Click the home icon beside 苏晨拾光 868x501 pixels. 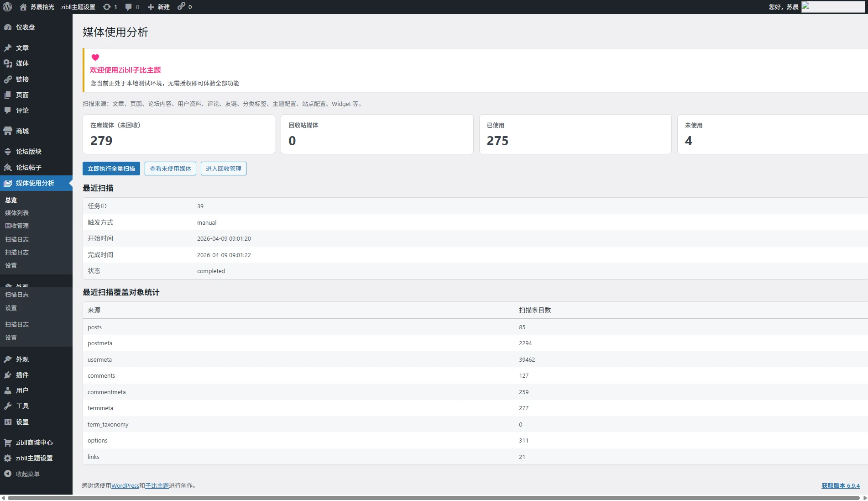(x=23, y=7)
